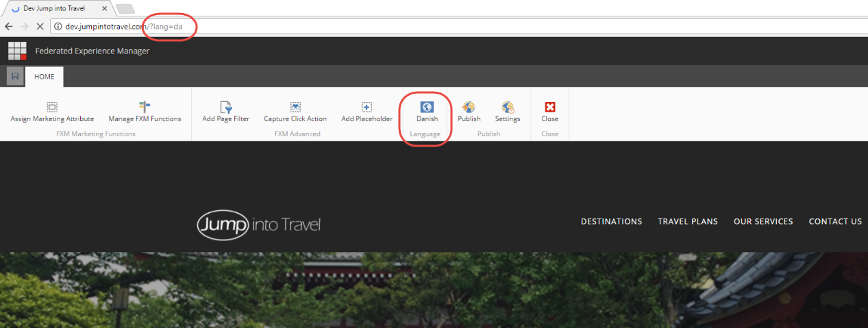Click the Jump into Travel logo
The width and height of the screenshot is (868, 328).
point(259,225)
